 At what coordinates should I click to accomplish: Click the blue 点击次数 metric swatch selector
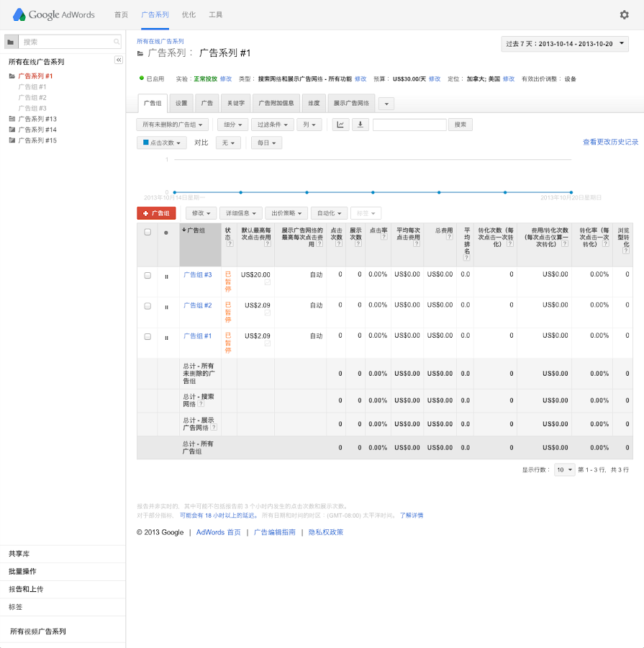point(161,143)
